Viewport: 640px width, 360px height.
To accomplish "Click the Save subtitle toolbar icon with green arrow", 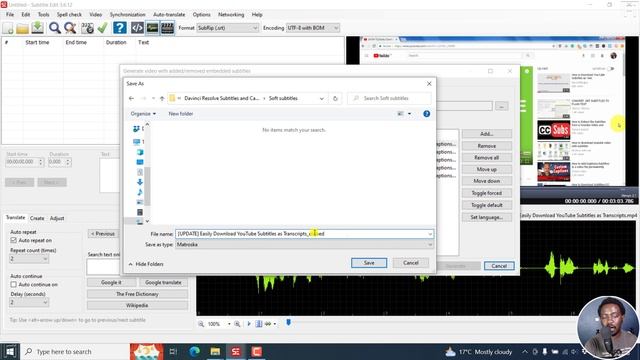I will pos(38,28).
